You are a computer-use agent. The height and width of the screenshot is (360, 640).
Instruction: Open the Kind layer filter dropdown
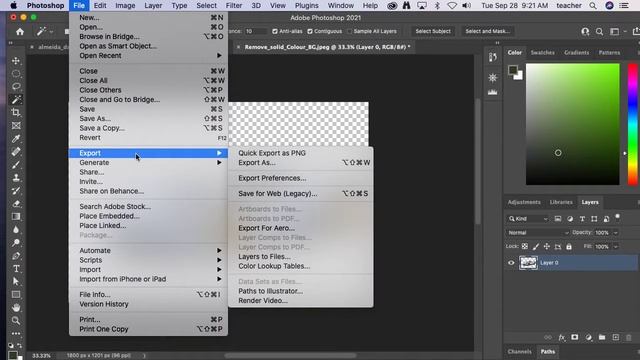pyautogui.click(x=528, y=219)
